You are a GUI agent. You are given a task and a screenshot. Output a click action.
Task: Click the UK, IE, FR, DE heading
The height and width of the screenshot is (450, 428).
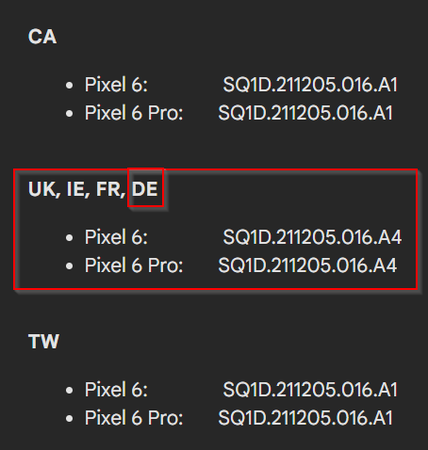pyautogui.click(x=93, y=189)
